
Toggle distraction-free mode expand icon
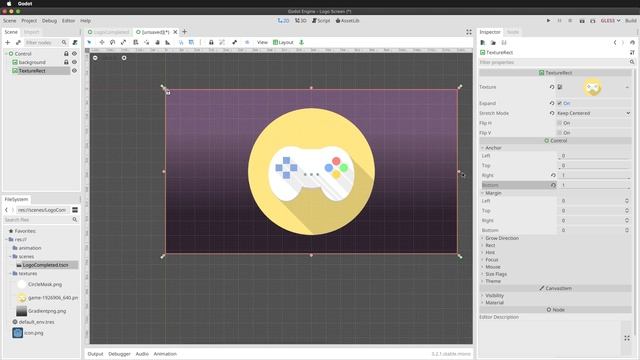(x=469, y=32)
